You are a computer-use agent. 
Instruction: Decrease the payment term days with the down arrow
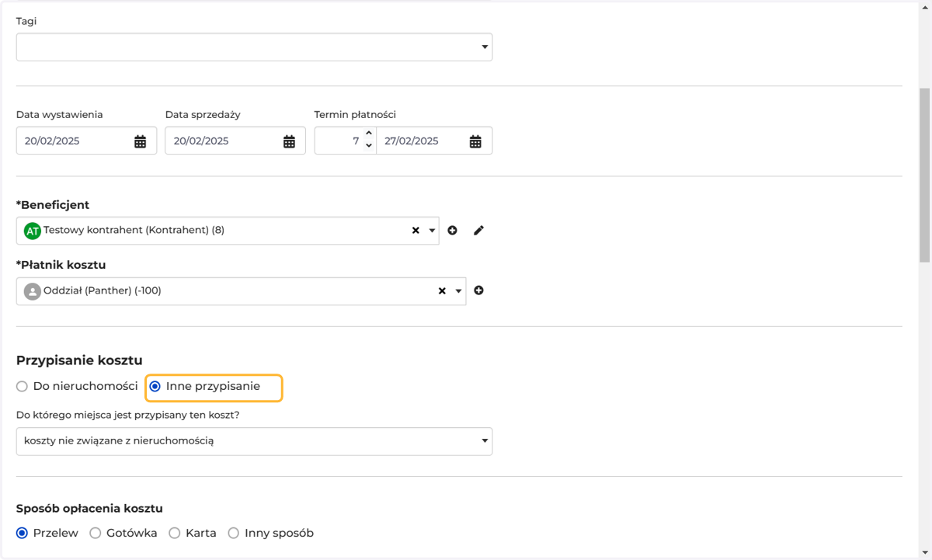tap(369, 146)
